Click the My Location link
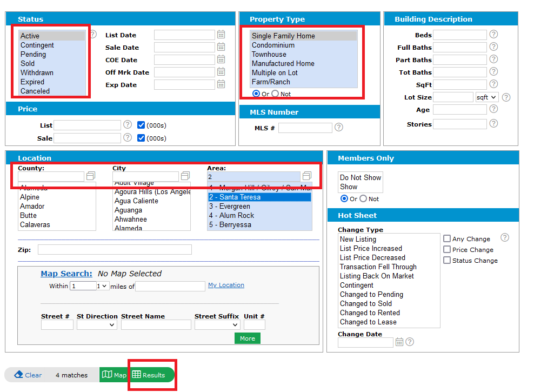This screenshot has height=392, width=534. pos(226,285)
